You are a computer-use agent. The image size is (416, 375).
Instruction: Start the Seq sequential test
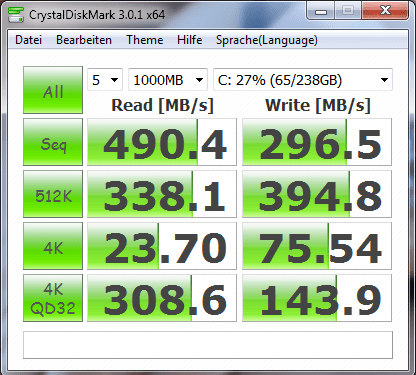pos(53,142)
